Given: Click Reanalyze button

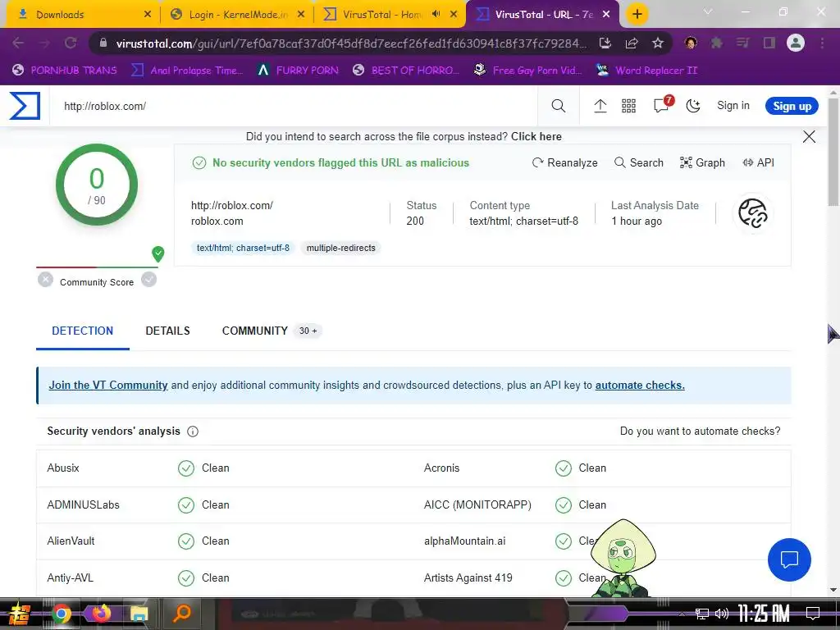Looking at the screenshot, I should (x=564, y=163).
